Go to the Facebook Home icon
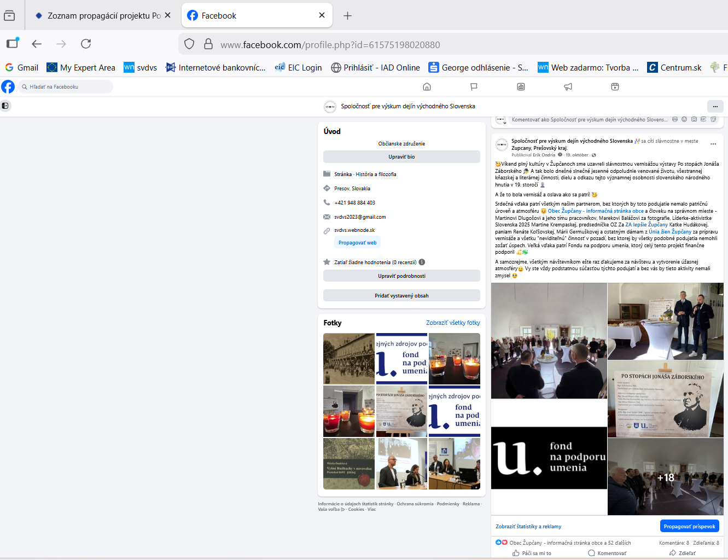Image resolution: width=728 pixels, height=560 pixels. pyautogui.click(x=427, y=87)
